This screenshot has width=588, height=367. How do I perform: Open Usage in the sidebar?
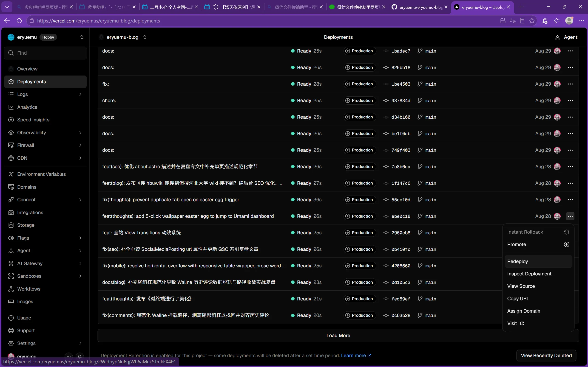45,318
